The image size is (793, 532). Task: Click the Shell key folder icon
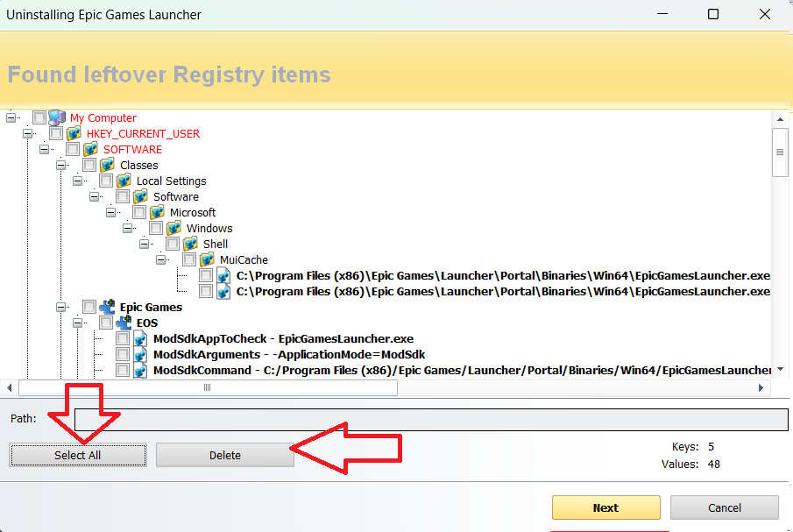191,244
